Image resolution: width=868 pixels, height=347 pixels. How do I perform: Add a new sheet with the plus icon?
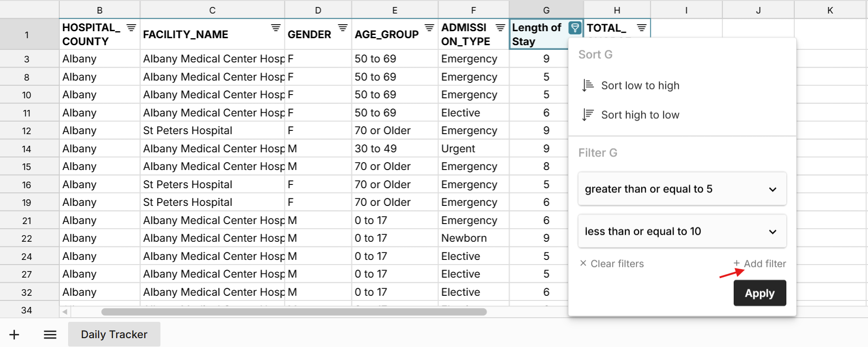coord(14,334)
